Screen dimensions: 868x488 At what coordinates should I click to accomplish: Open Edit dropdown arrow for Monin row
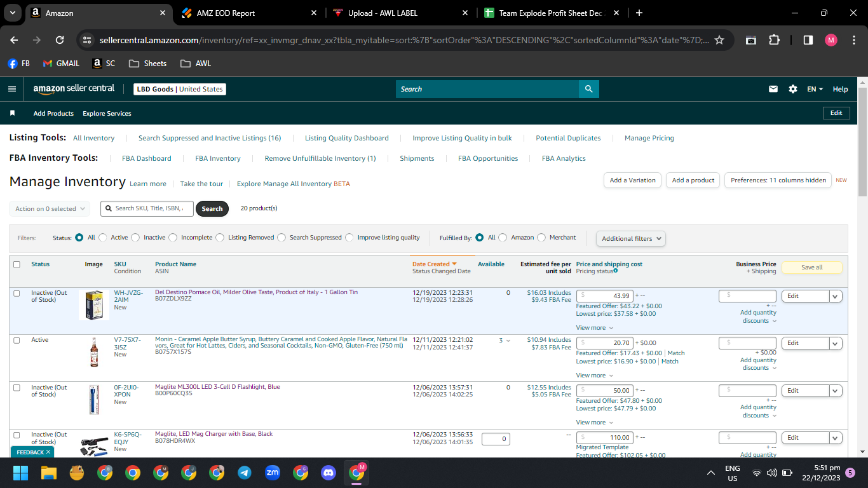click(x=836, y=343)
